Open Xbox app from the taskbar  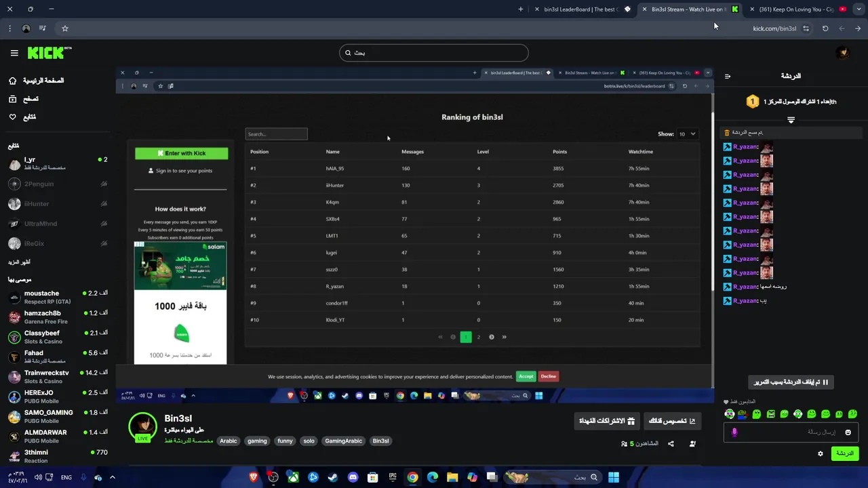coord(293,477)
